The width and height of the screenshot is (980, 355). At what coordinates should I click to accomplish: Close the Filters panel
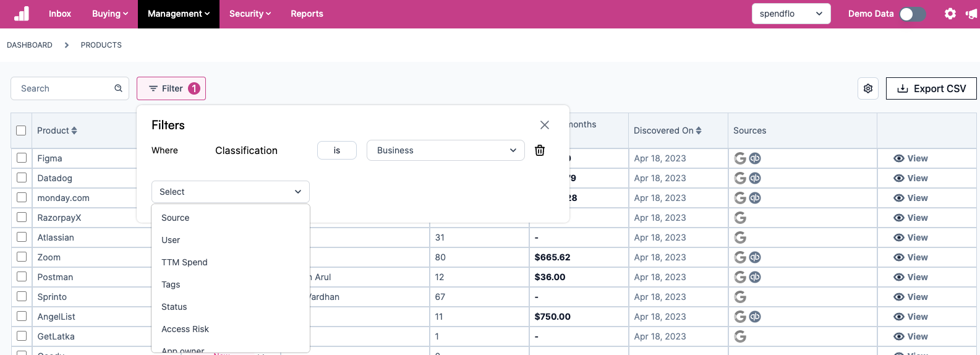[545, 125]
